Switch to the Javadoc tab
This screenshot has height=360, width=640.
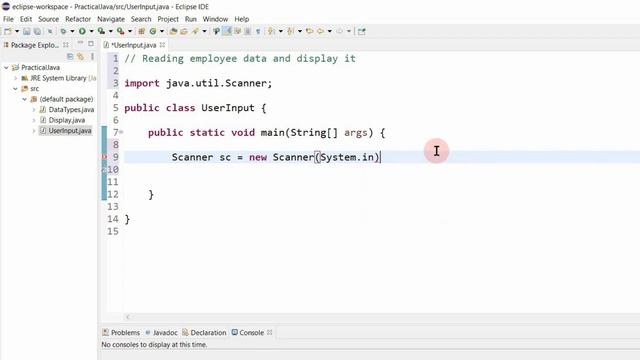click(x=161, y=333)
